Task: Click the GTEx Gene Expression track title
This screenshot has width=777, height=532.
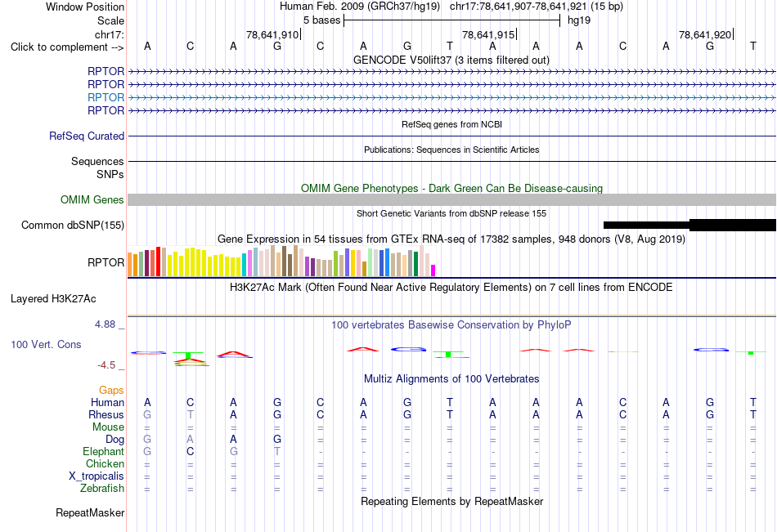Action: [451, 239]
